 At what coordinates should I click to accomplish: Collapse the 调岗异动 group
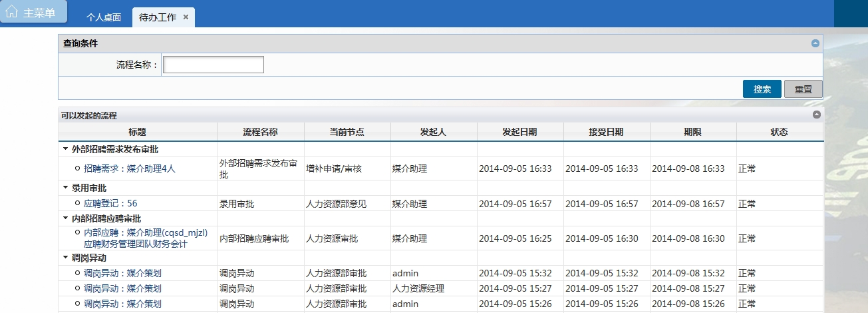[x=65, y=257]
